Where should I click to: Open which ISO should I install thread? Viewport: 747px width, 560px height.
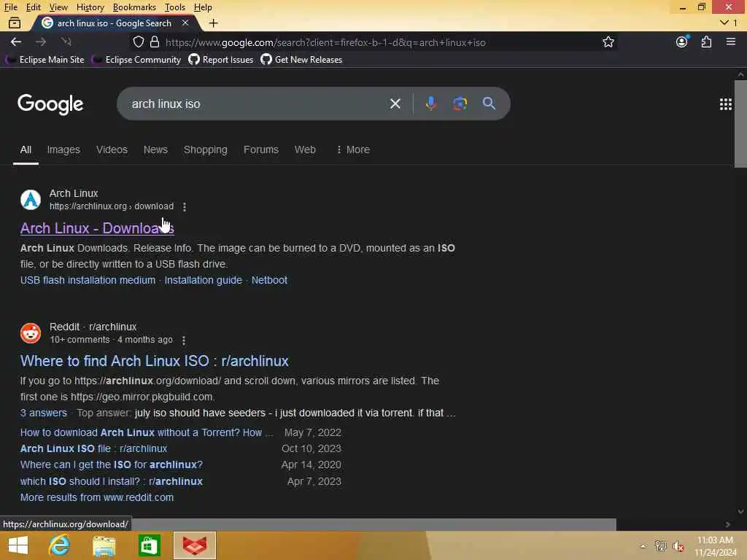[x=111, y=481]
